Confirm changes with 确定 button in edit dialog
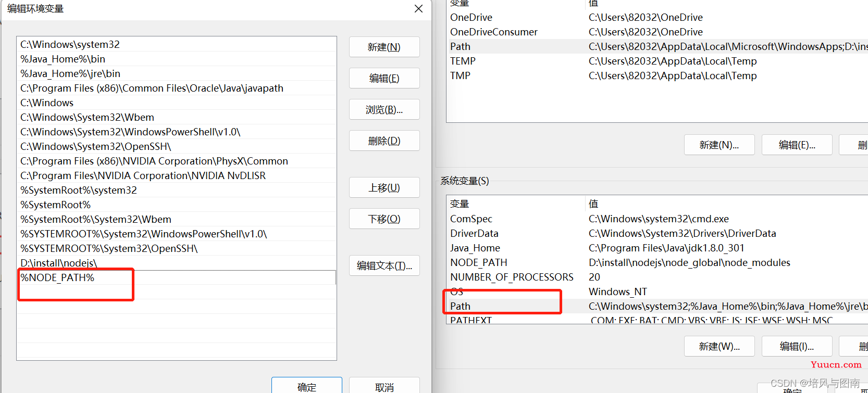Viewport: 868px width, 393px height. (x=307, y=386)
